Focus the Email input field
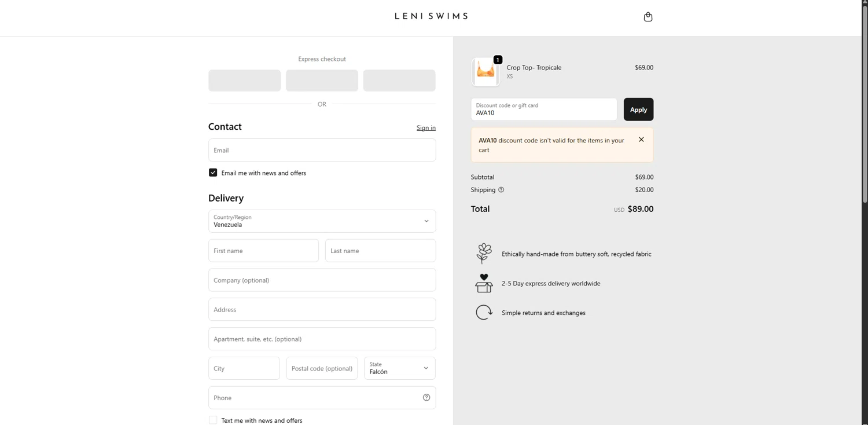Image resolution: width=868 pixels, height=425 pixels. 322,150
